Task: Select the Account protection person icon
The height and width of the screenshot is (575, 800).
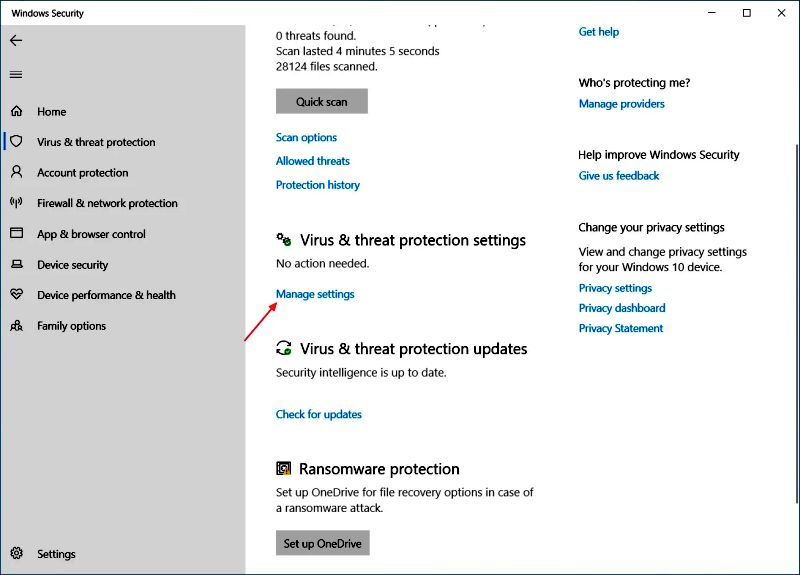Action: (x=16, y=172)
